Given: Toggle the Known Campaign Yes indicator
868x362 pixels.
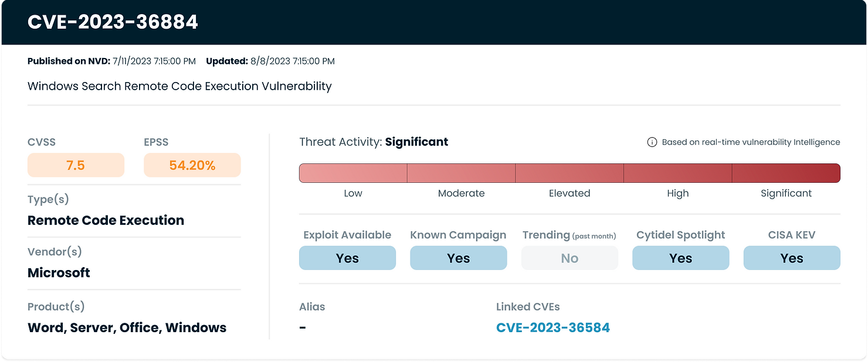Looking at the screenshot, I should (458, 258).
